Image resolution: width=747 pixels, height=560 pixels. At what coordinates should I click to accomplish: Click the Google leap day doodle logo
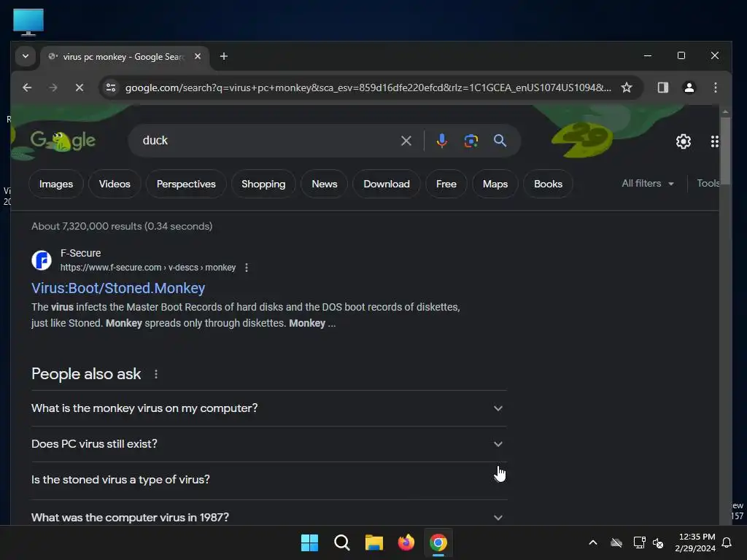pos(63,141)
